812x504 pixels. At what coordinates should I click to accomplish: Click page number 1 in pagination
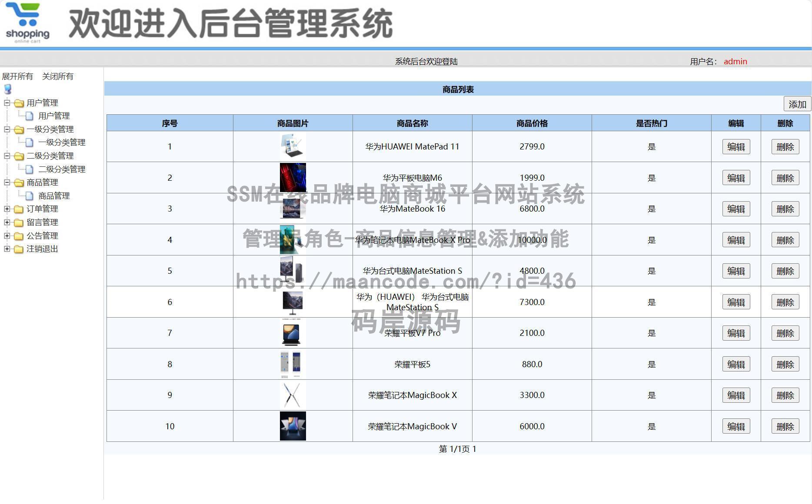(474, 449)
